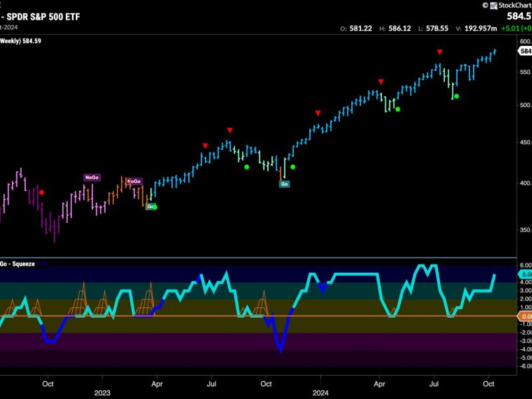Click the red triangle marker above July 2024
This screenshot has width=532, height=399.
pyautogui.click(x=440, y=52)
